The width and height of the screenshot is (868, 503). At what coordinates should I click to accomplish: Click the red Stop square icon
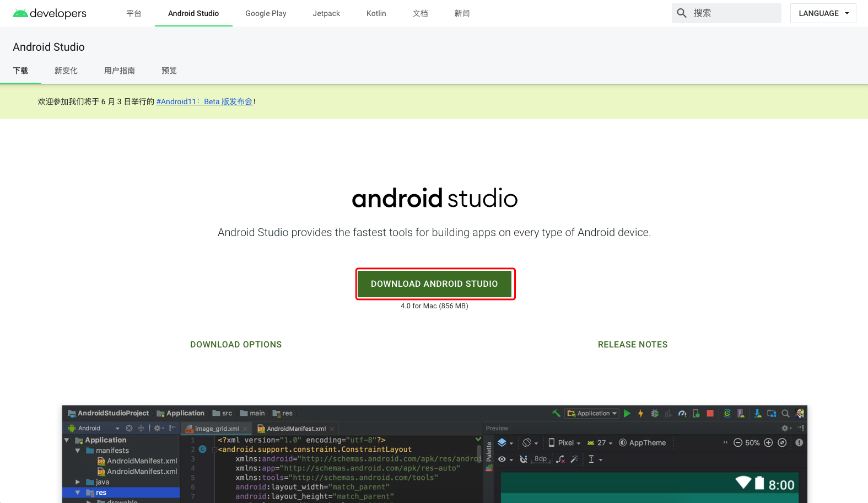tap(710, 413)
